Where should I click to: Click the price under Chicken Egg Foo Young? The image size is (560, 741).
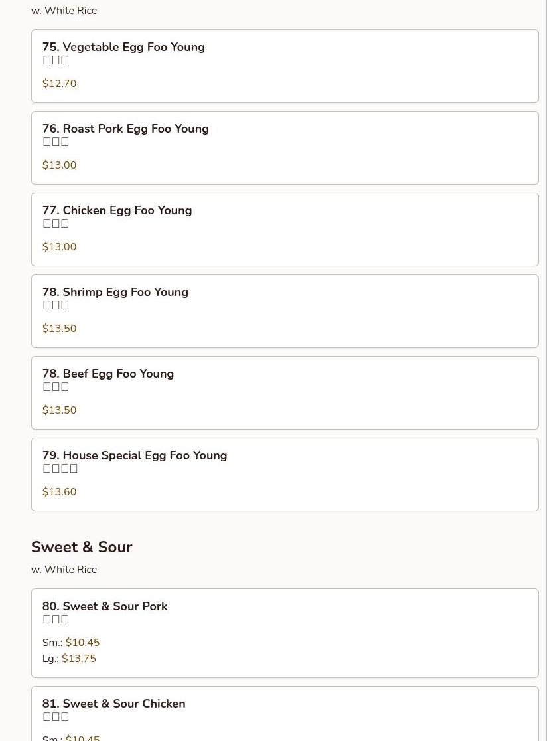coord(59,247)
